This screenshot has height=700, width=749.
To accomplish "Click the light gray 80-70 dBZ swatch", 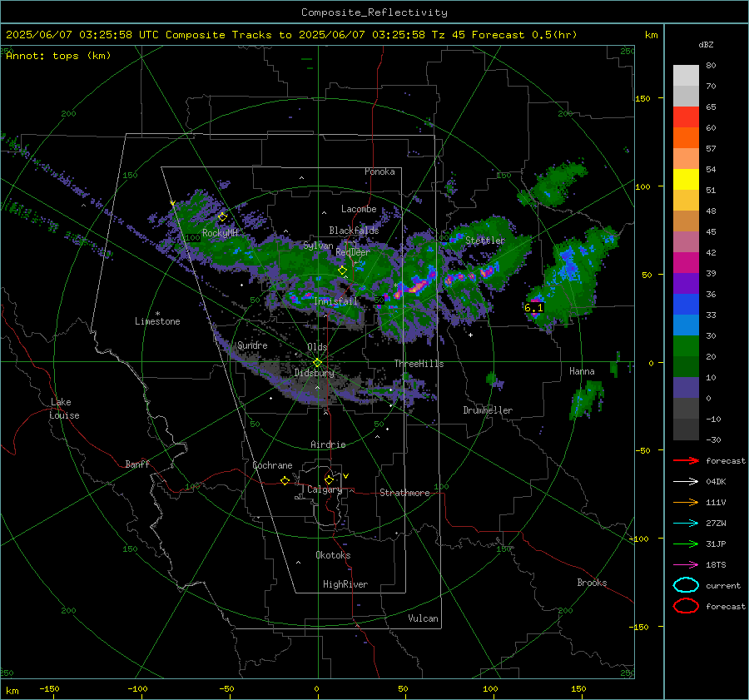I will coord(686,76).
